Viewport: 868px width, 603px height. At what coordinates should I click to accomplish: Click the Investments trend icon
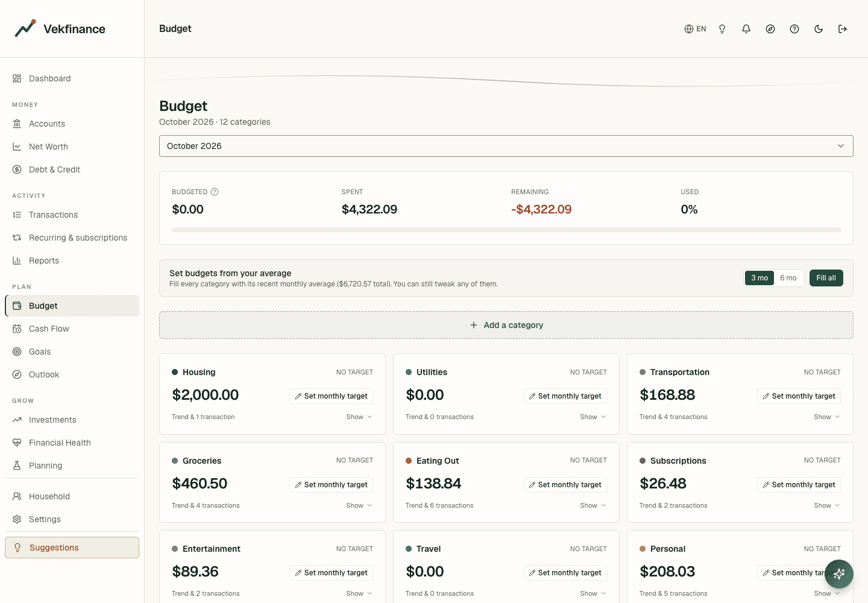pyautogui.click(x=17, y=420)
